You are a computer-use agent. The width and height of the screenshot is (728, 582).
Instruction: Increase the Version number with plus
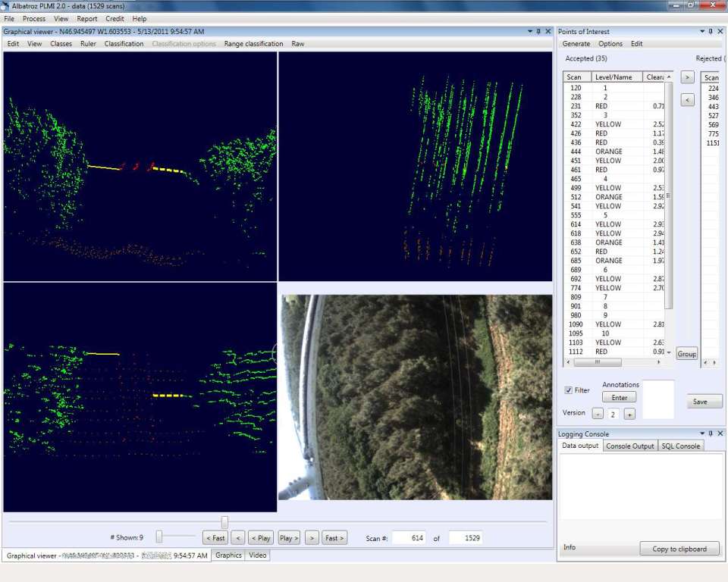[629, 414]
